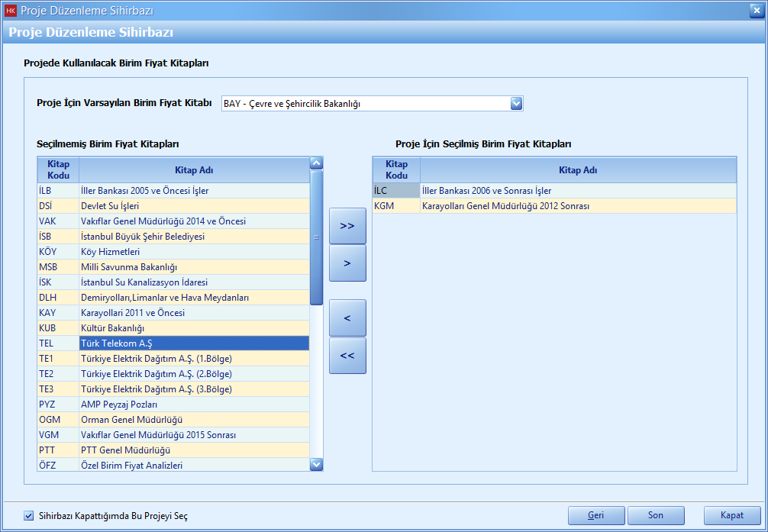The width and height of the screenshot is (768, 532).
Task: Open the default Birim Fiyat Kitabı dropdown
Action: [516, 104]
